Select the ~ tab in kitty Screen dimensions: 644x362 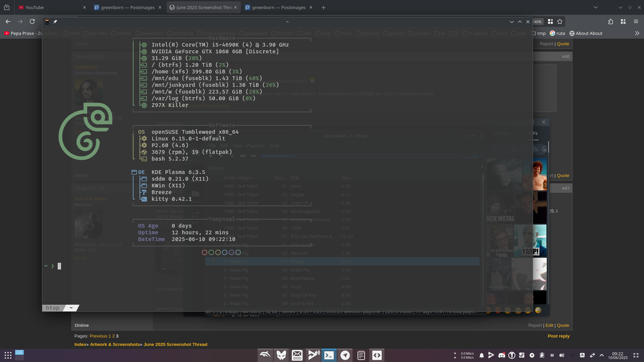[x=71, y=308]
